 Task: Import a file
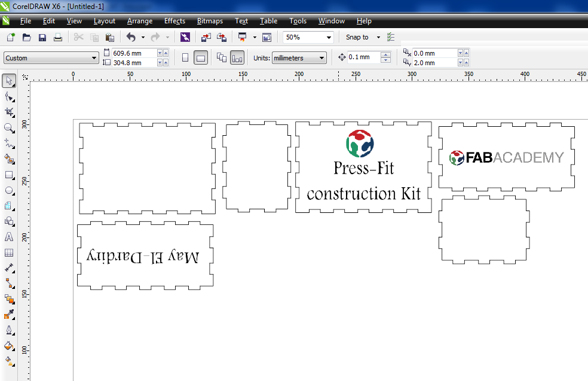206,37
